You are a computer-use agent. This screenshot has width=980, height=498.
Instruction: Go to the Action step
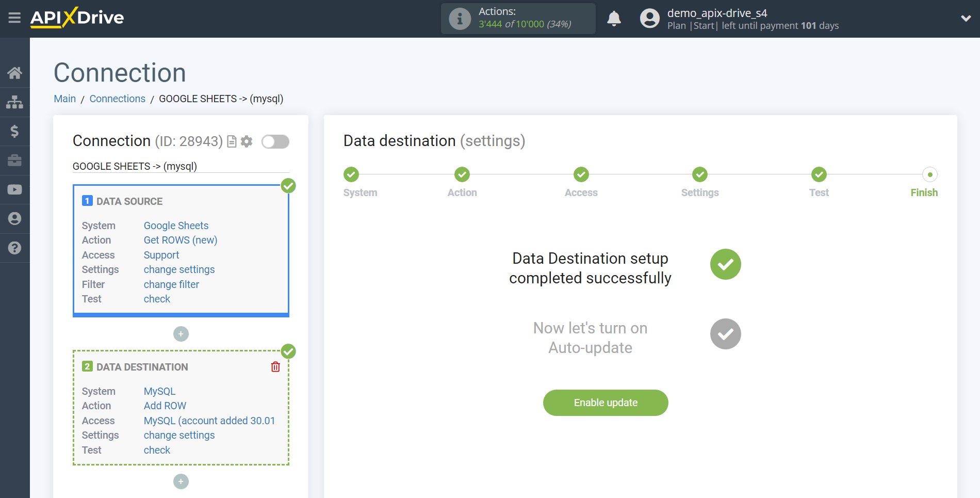(462, 174)
